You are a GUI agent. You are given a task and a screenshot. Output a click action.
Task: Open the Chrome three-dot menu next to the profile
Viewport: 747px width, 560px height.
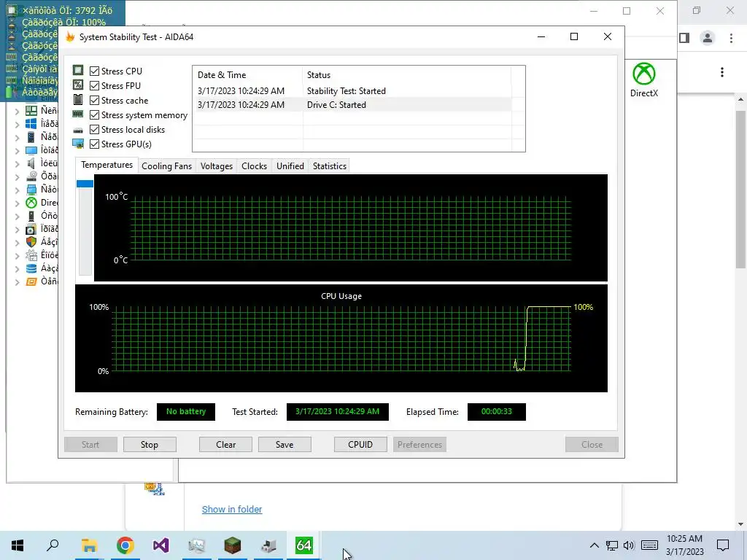tap(731, 38)
